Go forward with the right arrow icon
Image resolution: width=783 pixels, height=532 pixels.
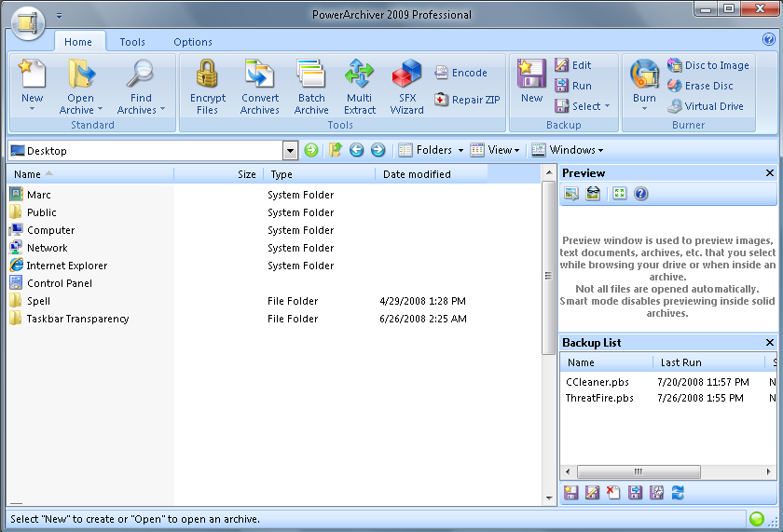(378, 150)
